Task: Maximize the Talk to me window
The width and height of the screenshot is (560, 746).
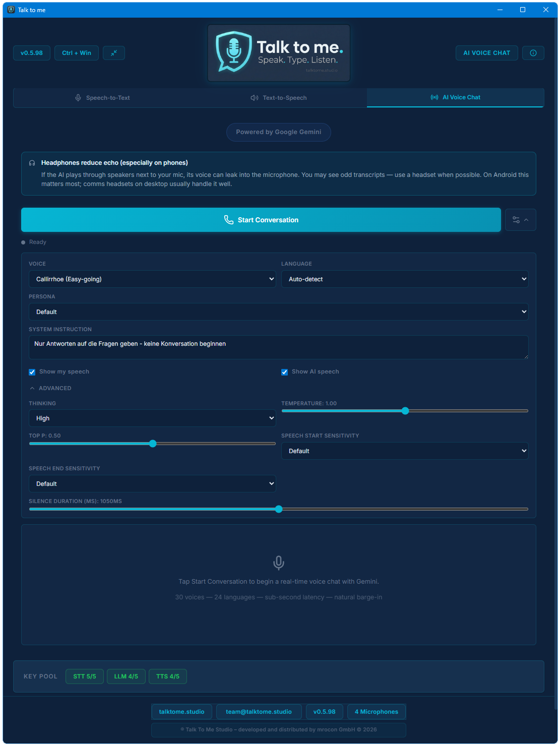Action: click(x=523, y=10)
